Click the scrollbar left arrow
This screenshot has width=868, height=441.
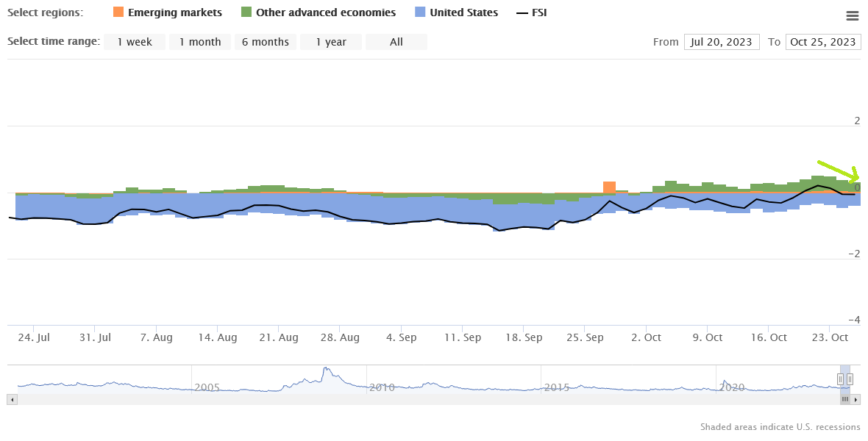[13, 399]
